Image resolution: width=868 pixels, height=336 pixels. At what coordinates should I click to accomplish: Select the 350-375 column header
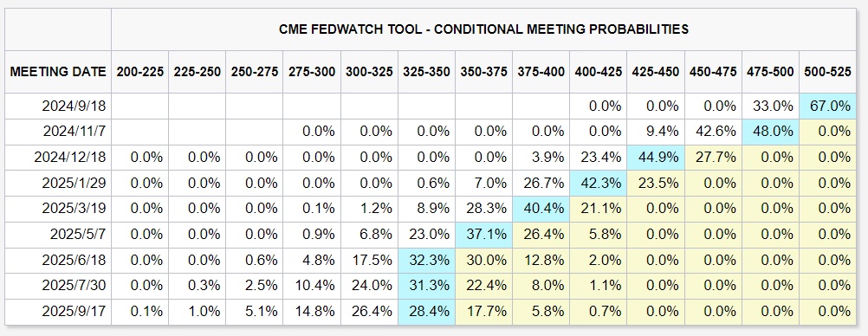(484, 72)
